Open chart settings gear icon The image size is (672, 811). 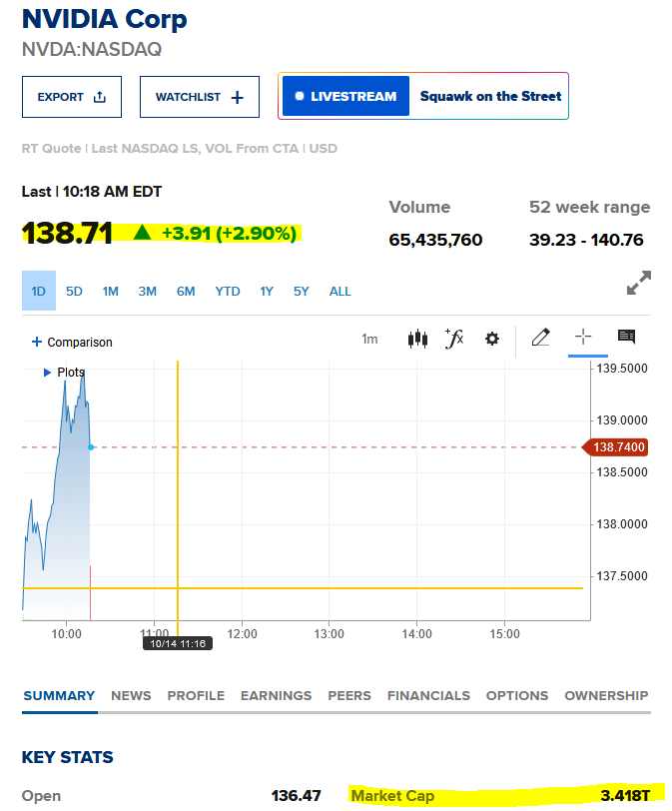pyautogui.click(x=491, y=339)
